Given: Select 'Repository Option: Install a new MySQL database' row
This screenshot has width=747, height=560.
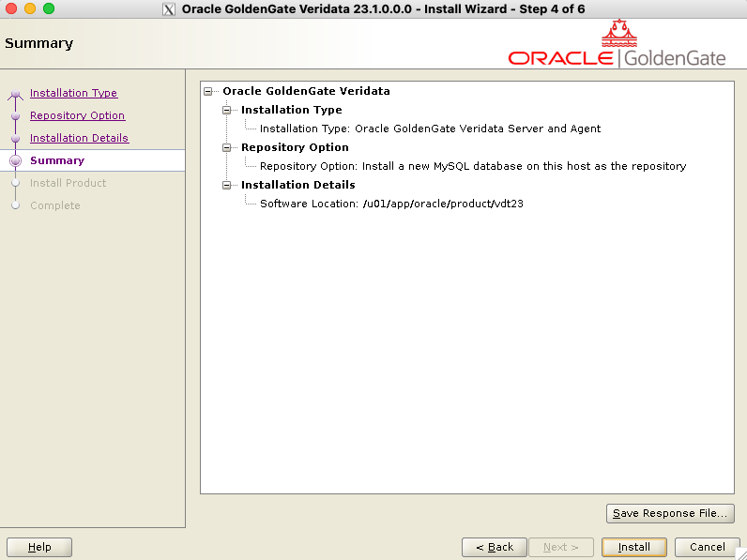Looking at the screenshot, I should (473, 166).
